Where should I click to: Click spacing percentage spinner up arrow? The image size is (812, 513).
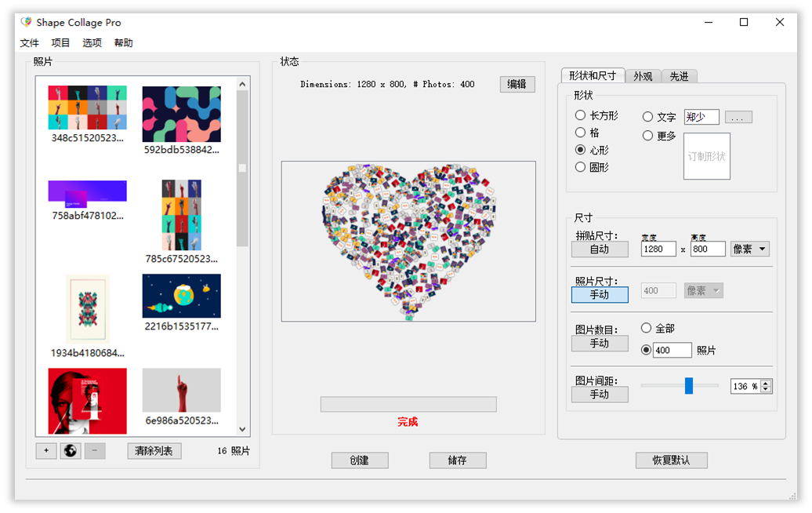(766, 383)
